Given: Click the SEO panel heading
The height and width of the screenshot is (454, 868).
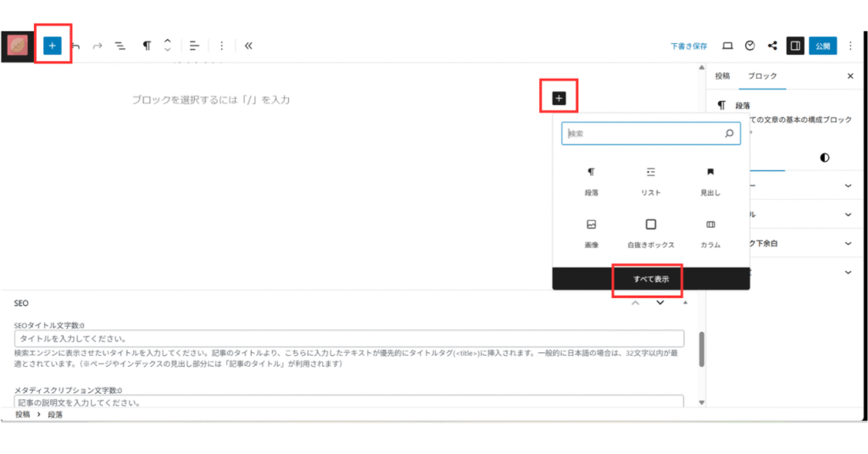Looking at the screenshot, I should click(x=21, y=303).
